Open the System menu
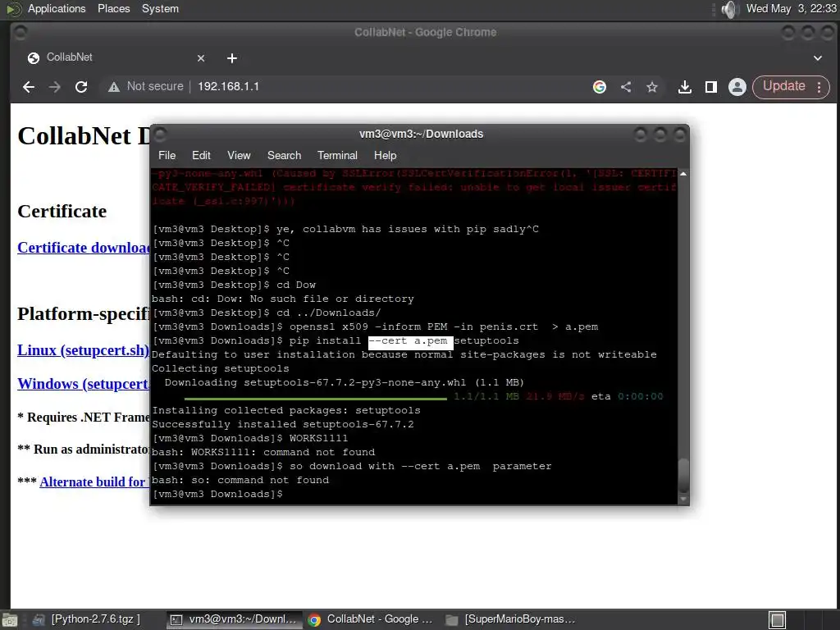The width and height of the screenshot is (840, 630). pyautogui.click(x=160, y=8)
